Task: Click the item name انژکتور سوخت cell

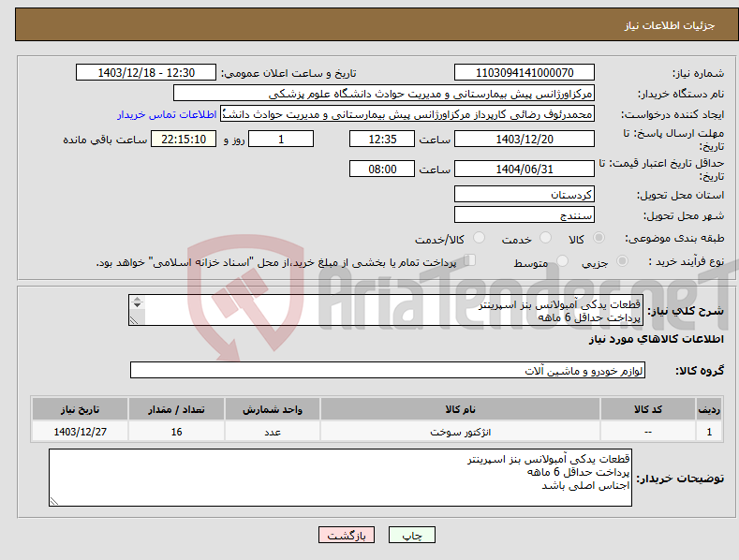Action: (x=460, y=432)
